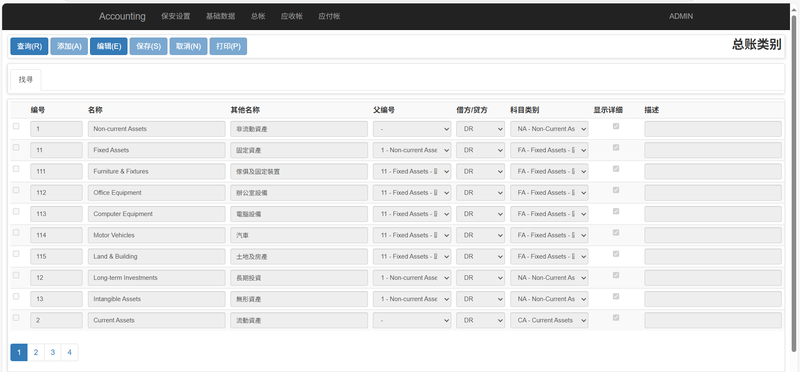Viewport: 800px width, 372px height.
Task: Click the 其他名称 field containing 汽車
Action: tap(299, 235)
